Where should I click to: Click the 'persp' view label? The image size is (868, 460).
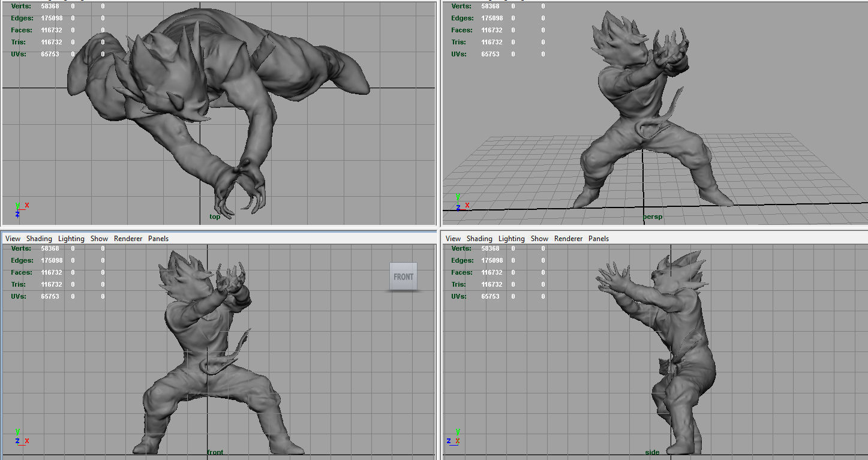[653, 217]
